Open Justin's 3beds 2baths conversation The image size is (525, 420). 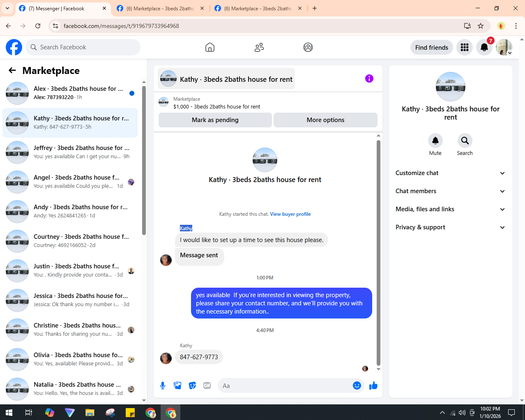(70, 271)
